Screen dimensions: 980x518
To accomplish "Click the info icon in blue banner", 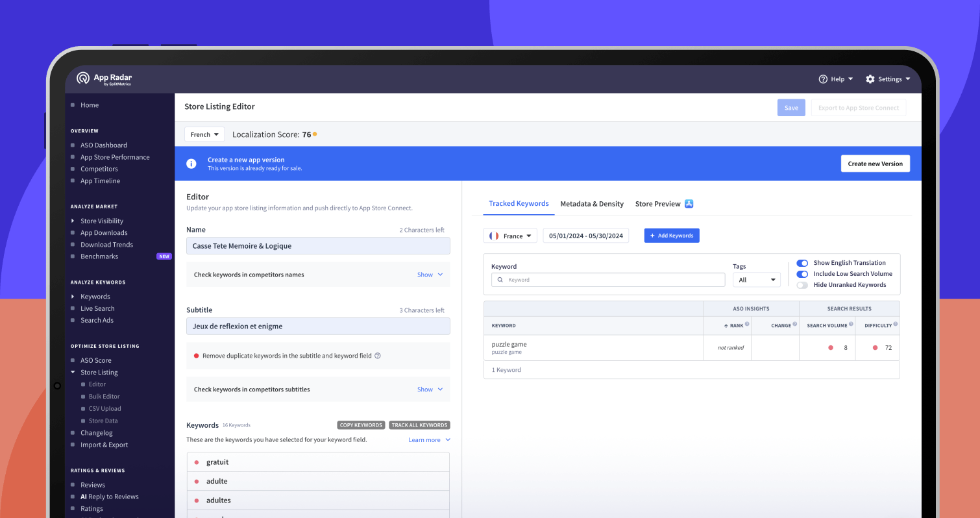I will [x=191, y=164].
